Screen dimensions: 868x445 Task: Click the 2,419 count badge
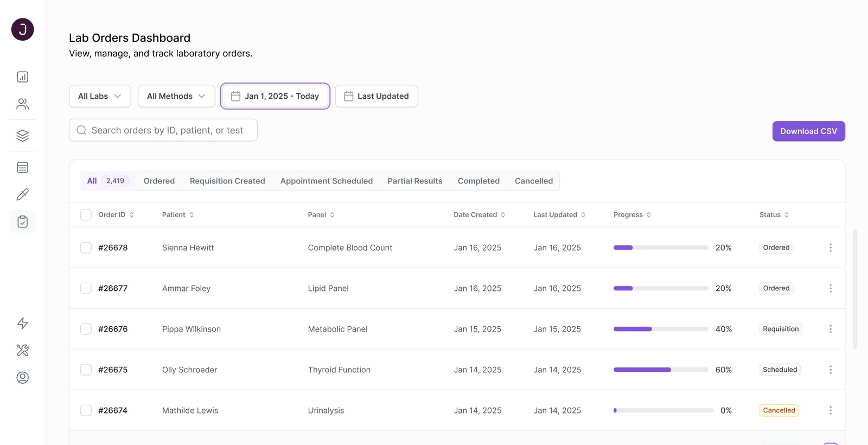click(115, 181)
